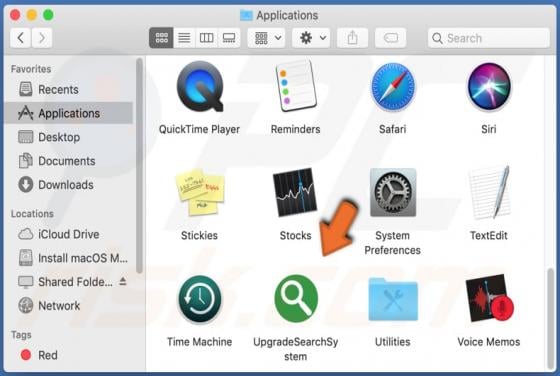Click the main file area scrollbar
The image size is (560, 376).
[x=551, y=319]
